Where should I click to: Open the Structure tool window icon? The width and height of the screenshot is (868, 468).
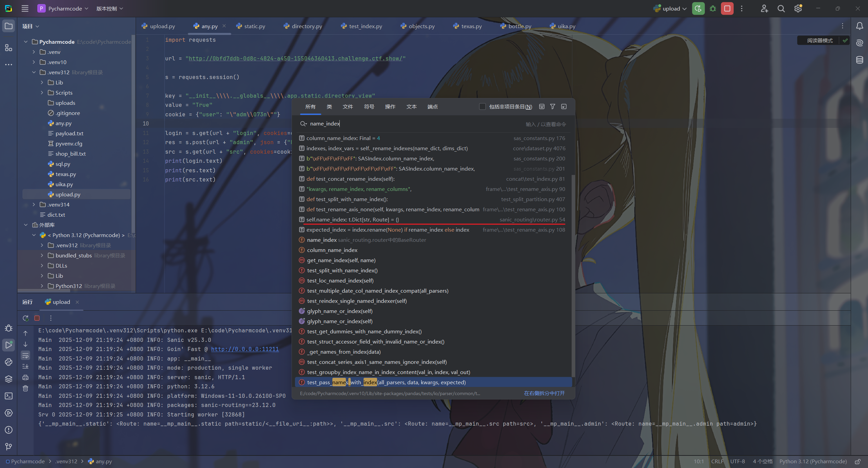(8, 48)
